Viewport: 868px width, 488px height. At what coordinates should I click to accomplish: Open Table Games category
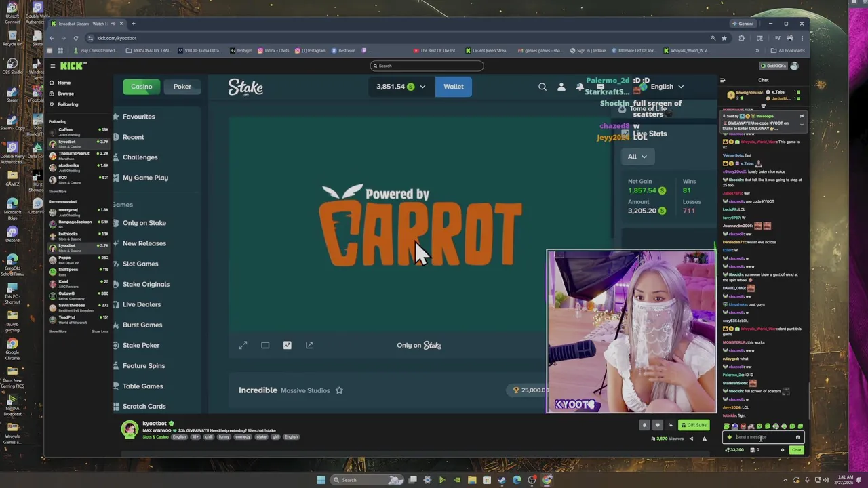click(x=142, y=386)
